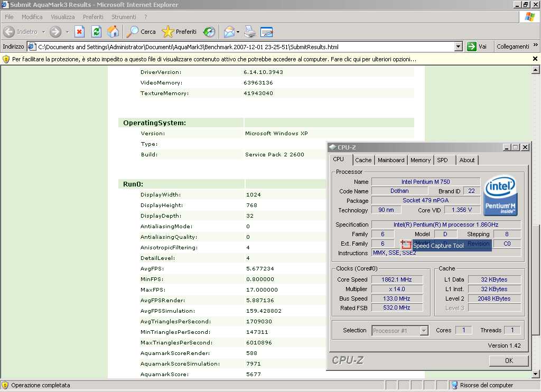The image size is (541, 392).
Task: Click the VideoMemory 63963136 value
Action: point(258,82)
